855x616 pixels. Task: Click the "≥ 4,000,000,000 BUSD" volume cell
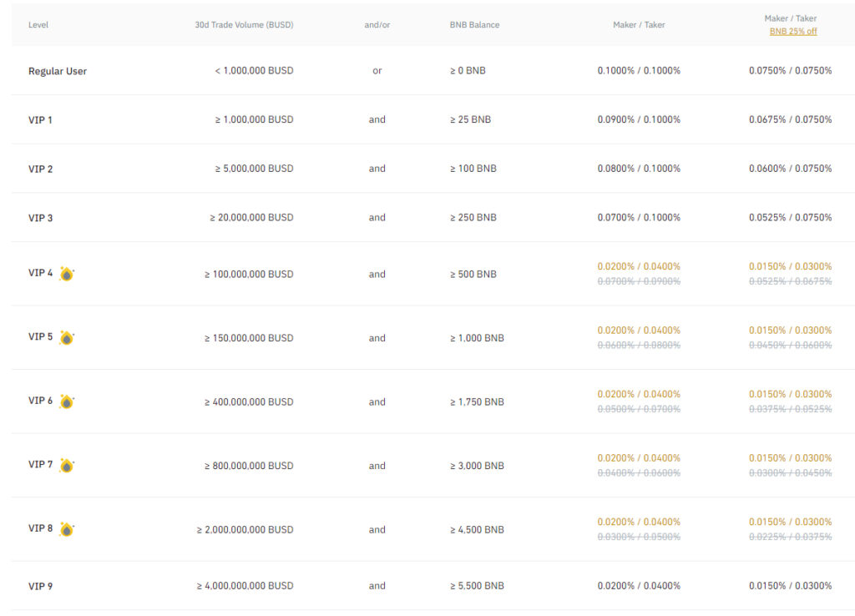(x=245, y=585)
